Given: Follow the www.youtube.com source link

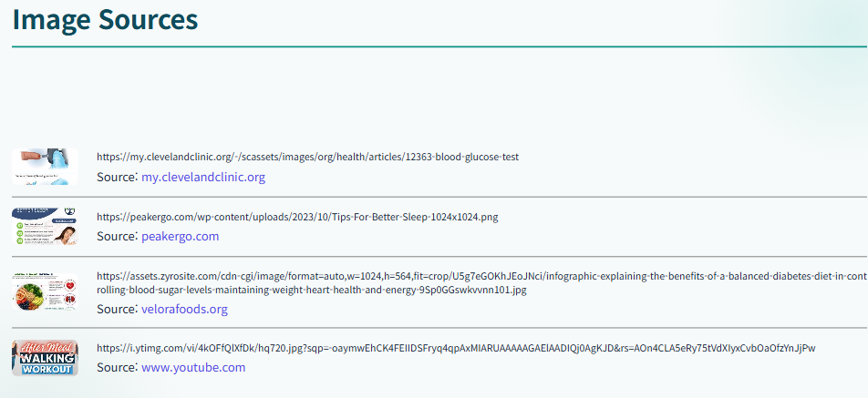Looking at the screenshot, I should [193, 368].
